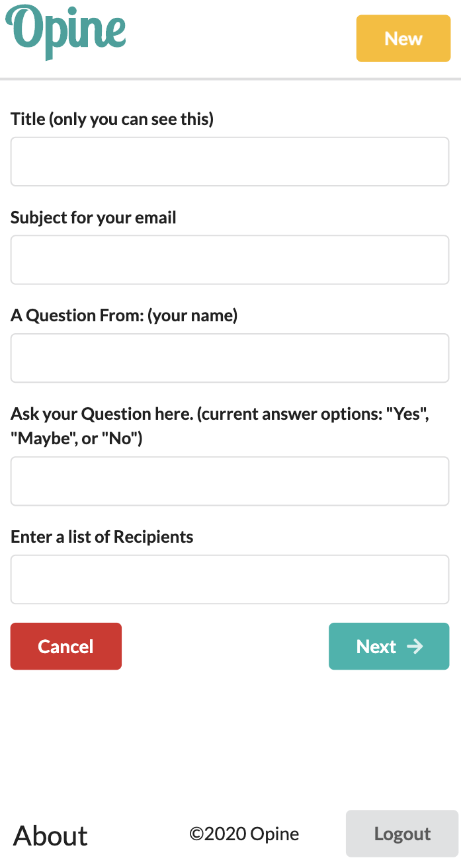461x868 pixels.
Task: Click the 'A Question From: (your name)' label
Action: tap(124, 315)
